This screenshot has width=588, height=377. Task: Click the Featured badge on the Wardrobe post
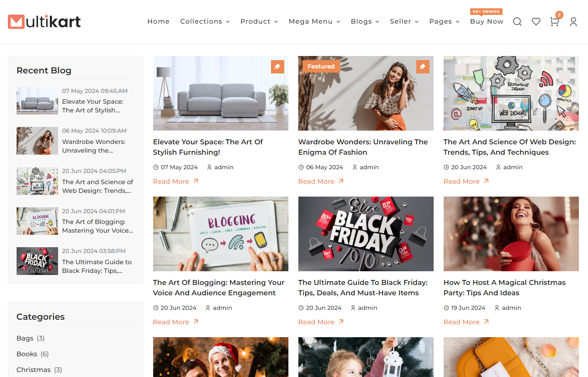point(321,66)
